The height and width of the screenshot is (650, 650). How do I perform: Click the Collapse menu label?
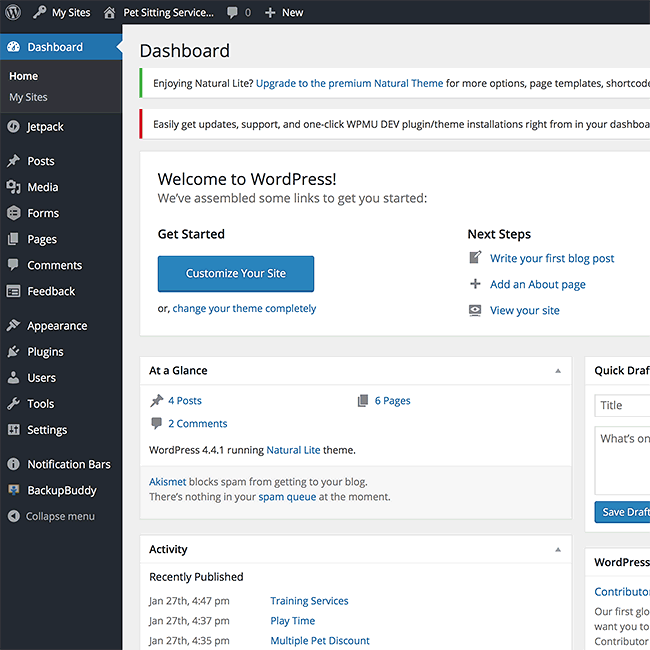click(60, 517)
